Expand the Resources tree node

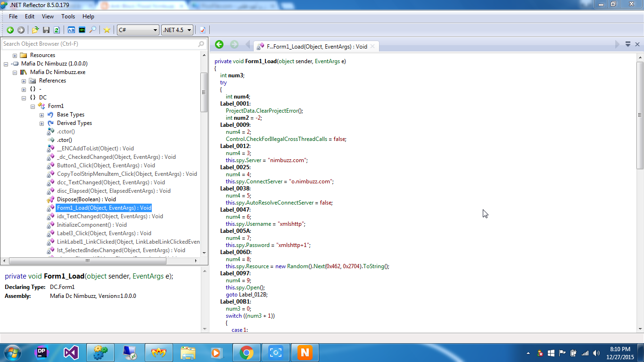pos(15,55)
